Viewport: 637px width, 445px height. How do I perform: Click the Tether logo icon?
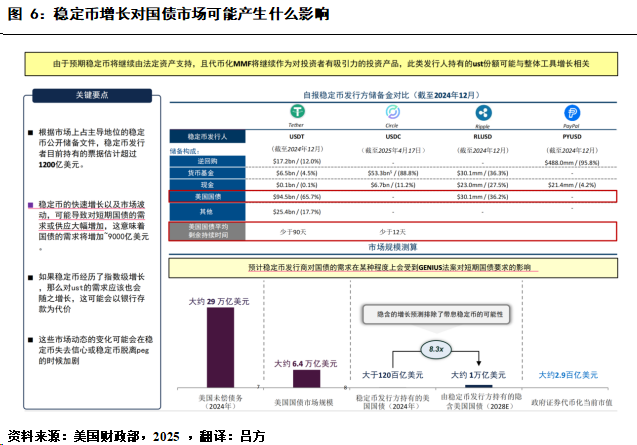click(296, 114)
